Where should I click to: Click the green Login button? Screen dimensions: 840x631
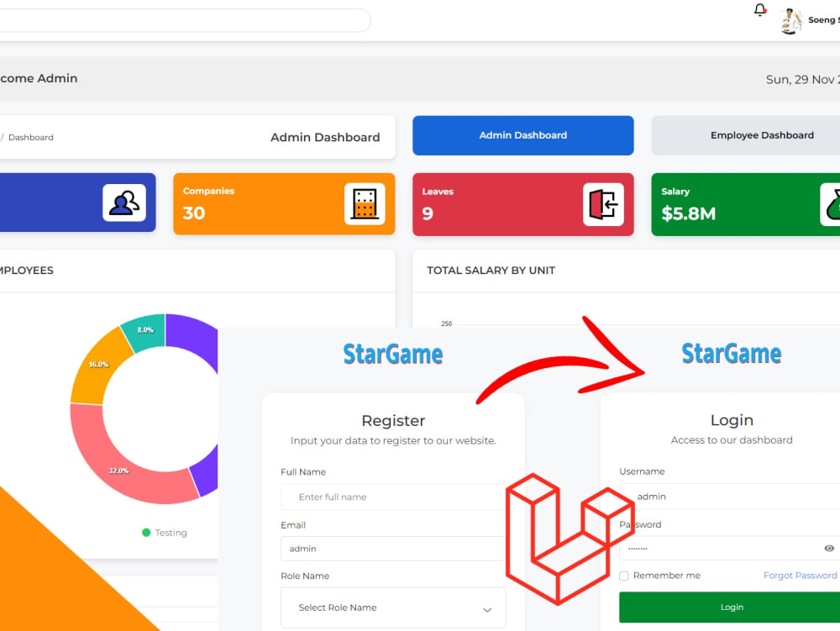[x=730, y=607]
